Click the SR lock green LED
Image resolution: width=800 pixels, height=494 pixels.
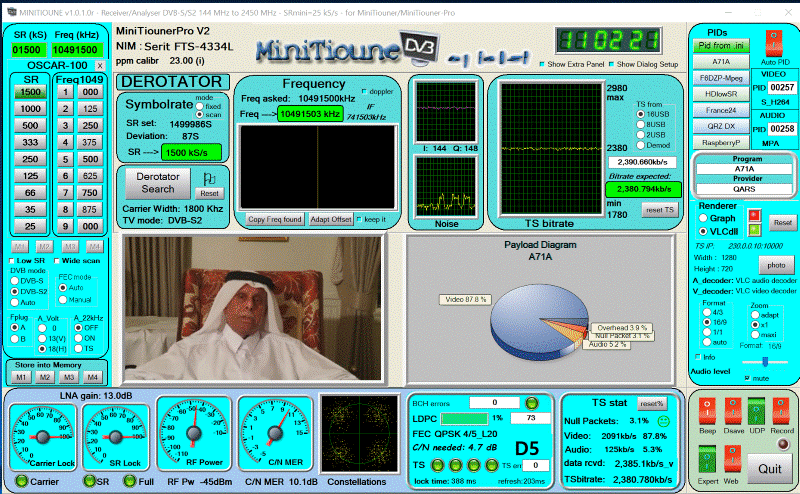[90, 481]
